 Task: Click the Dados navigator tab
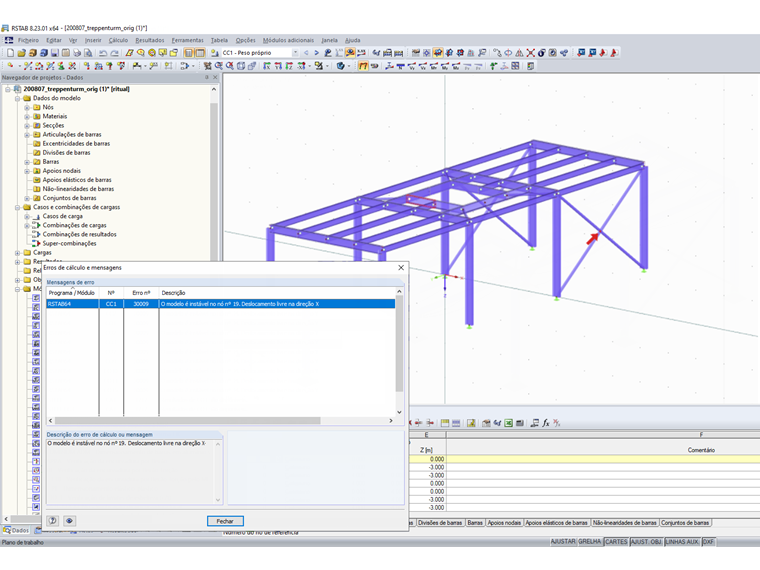tap(16, 530)
